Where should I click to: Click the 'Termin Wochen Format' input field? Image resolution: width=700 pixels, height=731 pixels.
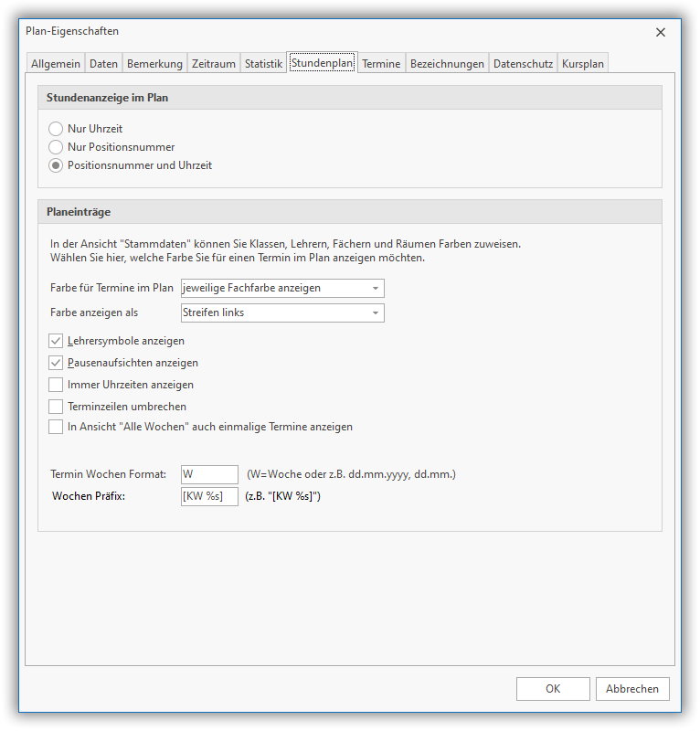(x=209, y=474)
